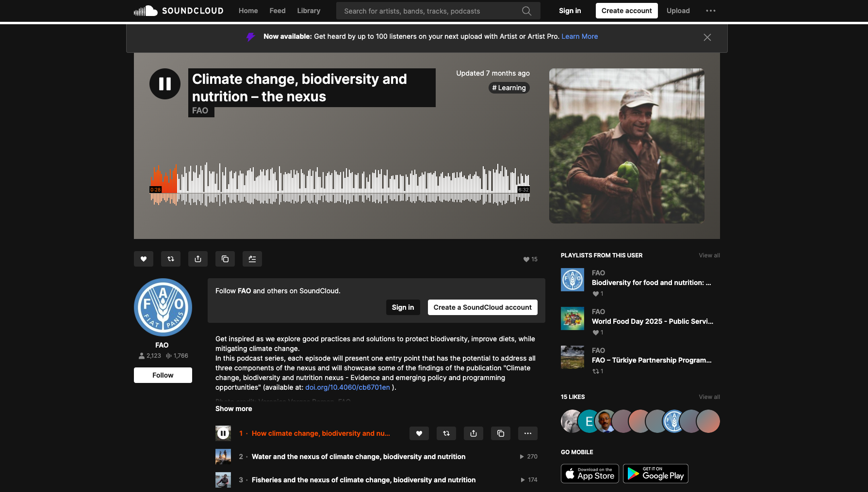The image size is (868, 492).
Task: Like the playlist with the heart icon
Action: pos(144,259)
